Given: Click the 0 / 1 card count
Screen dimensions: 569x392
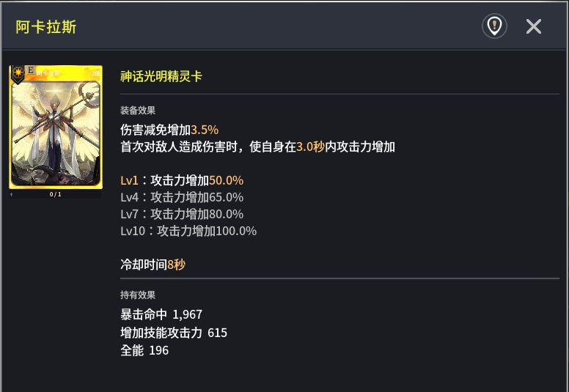Looking at the screenshot, I should tap(56, 194).
